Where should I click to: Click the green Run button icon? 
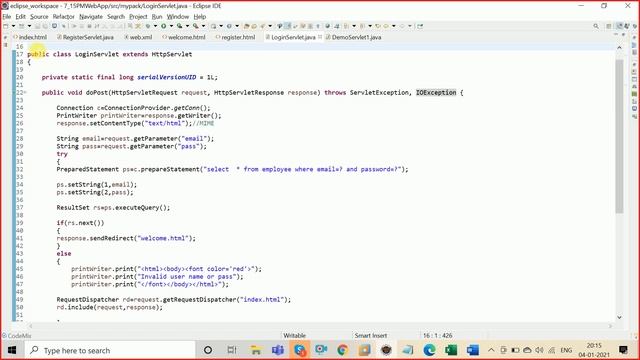tap(163, 26)
